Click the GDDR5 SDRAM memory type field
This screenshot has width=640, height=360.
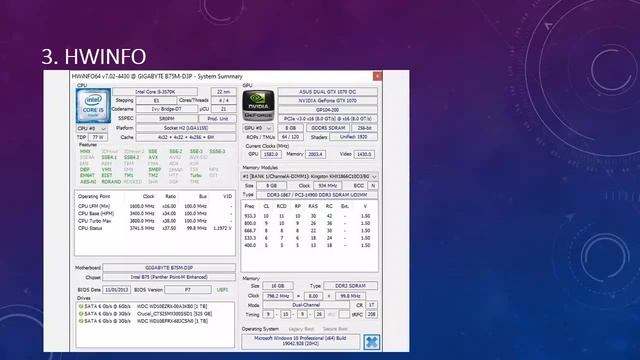point(328,128)
